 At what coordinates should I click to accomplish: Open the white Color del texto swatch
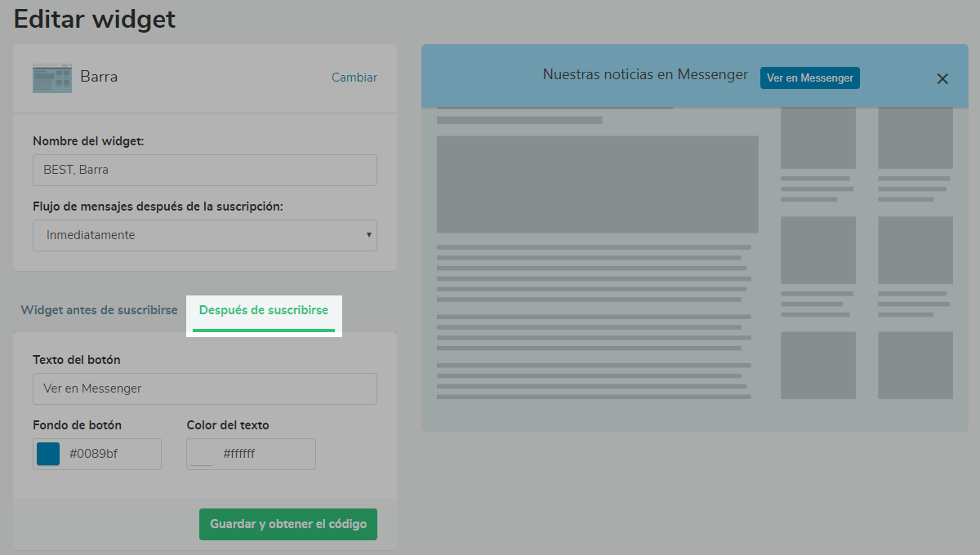[x=202, y=454]
